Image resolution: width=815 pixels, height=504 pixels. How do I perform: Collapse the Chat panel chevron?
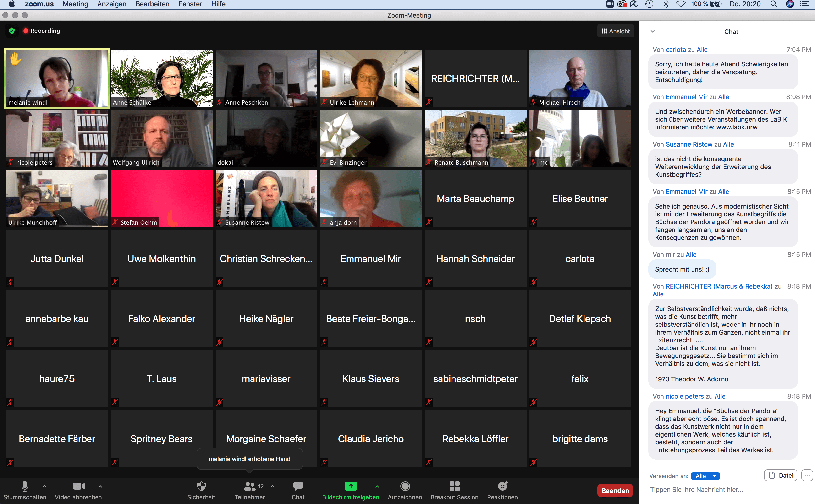[652, 31]
